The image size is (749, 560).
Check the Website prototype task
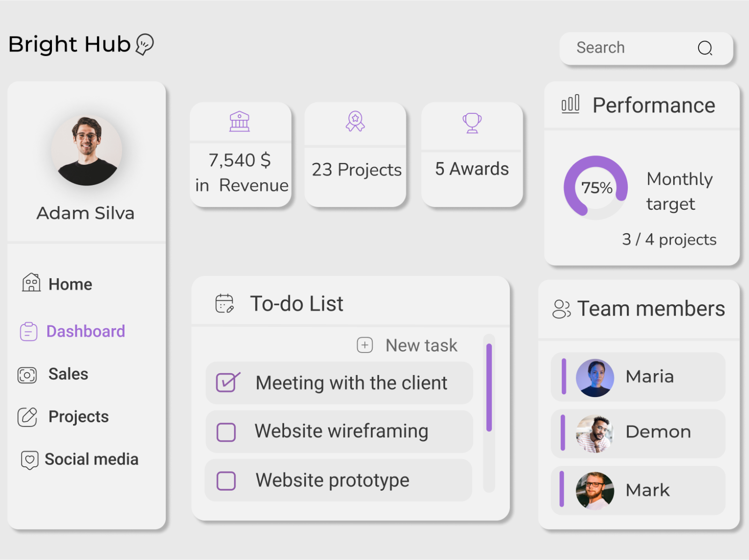(226, 480)
